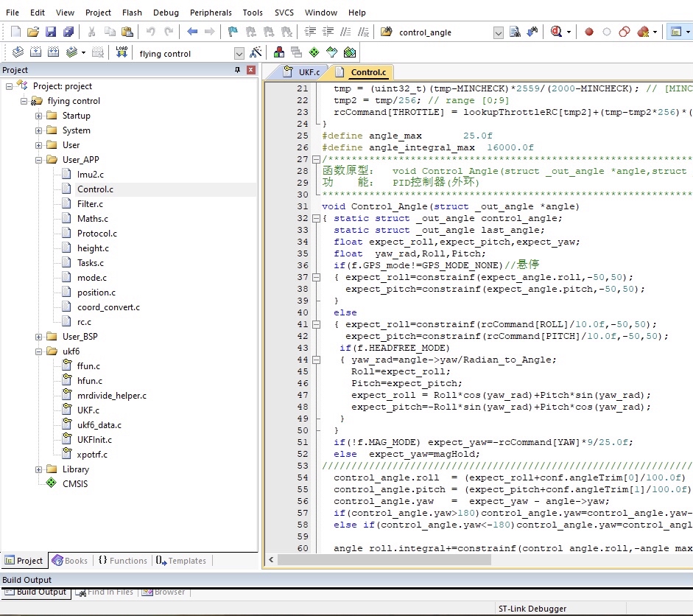Click the Open file icon
The height and width of the screenshot is (616, 693).
(x=32, y=32)
